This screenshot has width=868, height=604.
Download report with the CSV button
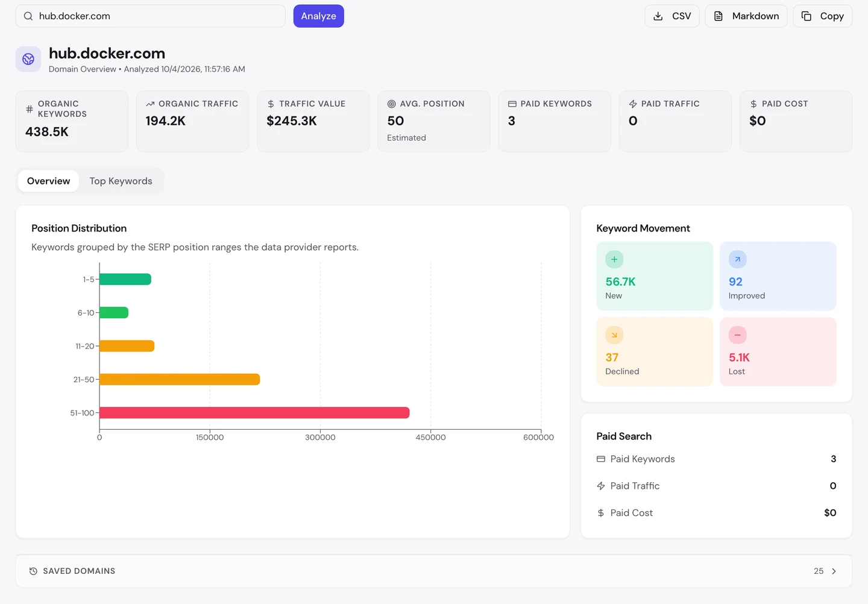coord(672,16)
